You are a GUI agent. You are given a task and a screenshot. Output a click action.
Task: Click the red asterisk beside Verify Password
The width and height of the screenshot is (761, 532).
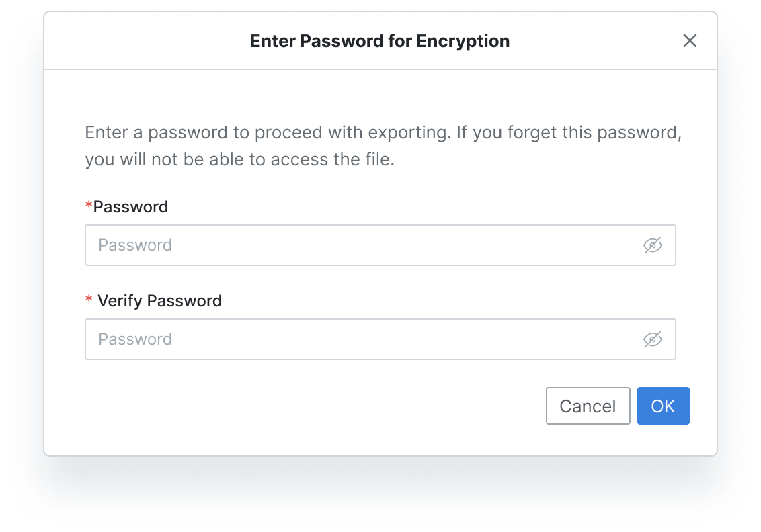pyautogui.click(x=89, y=300)
